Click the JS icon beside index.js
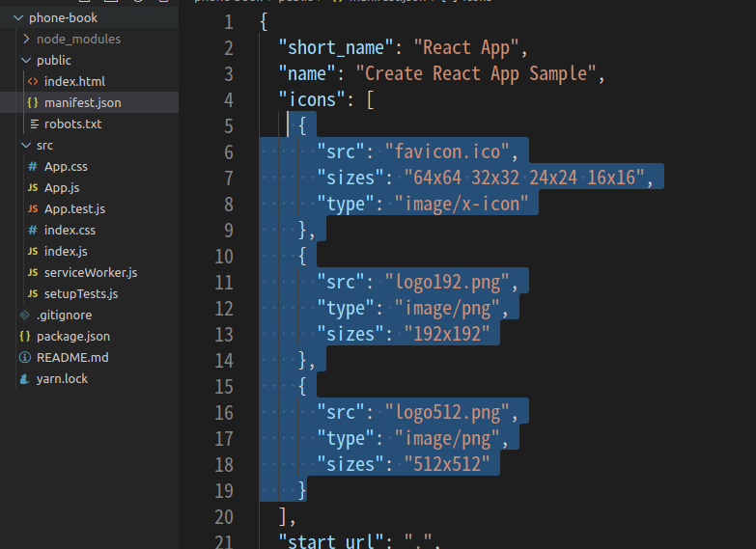 coord(33,251)
